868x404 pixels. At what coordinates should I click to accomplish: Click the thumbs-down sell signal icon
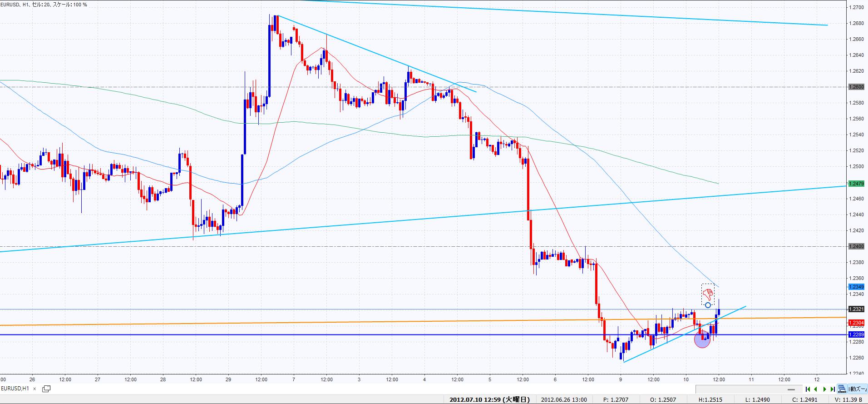click(707, 294)
